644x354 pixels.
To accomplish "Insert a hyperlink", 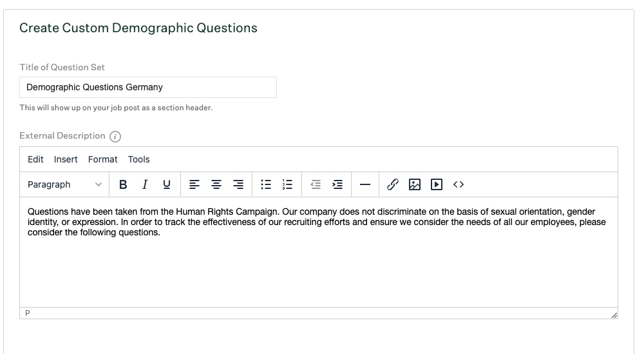I will point(393,184).
